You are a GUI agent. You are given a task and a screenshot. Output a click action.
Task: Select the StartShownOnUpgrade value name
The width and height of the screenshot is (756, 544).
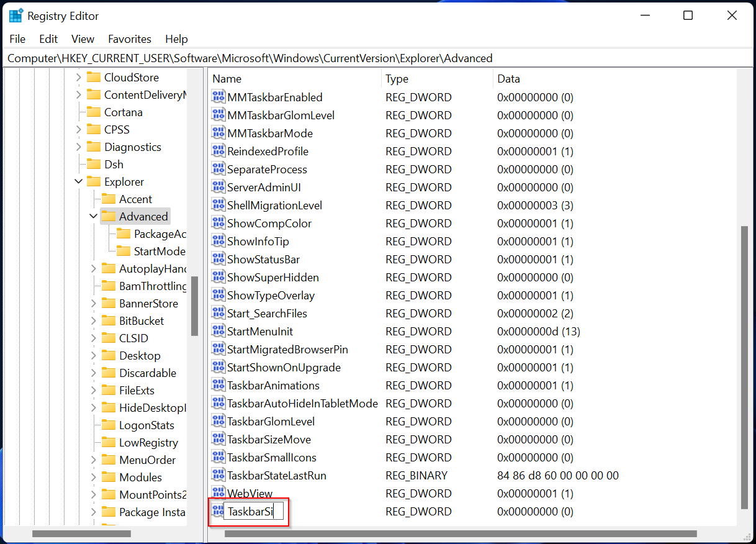284,367
